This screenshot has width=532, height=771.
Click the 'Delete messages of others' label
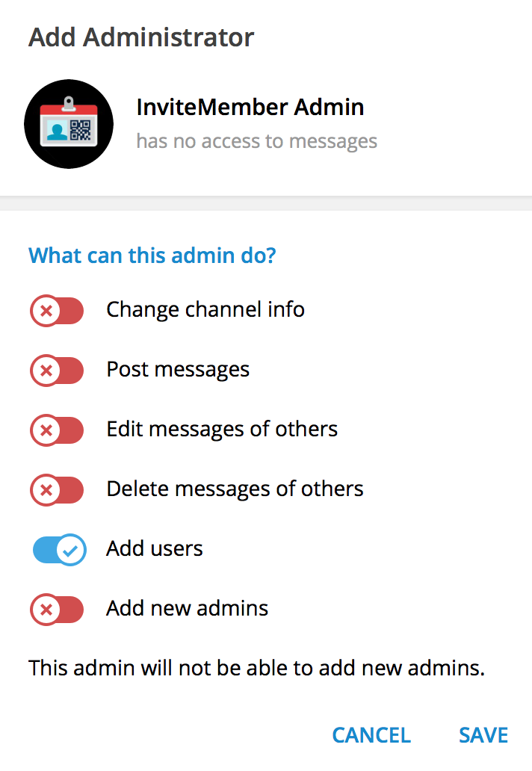235,489
